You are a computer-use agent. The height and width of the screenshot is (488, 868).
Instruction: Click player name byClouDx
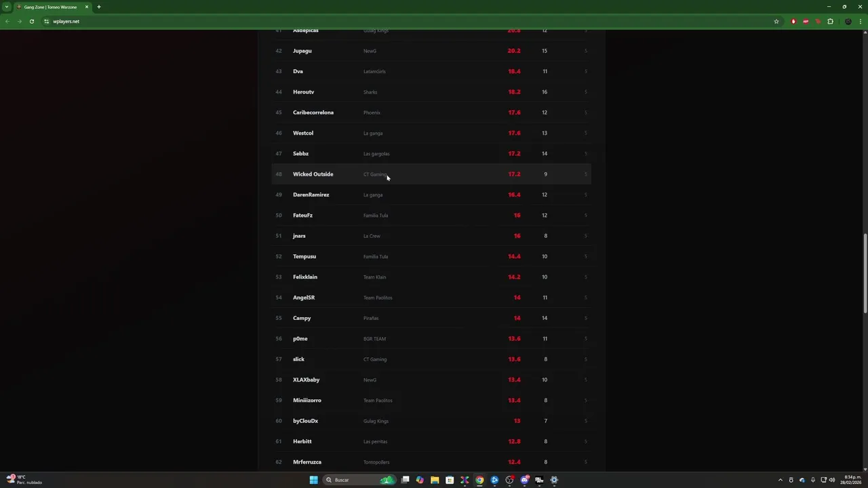[x=305, y=421]
